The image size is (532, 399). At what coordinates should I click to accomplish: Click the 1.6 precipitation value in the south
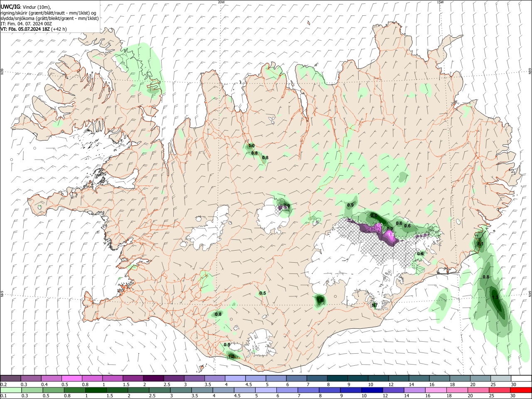tap(320, 300)
